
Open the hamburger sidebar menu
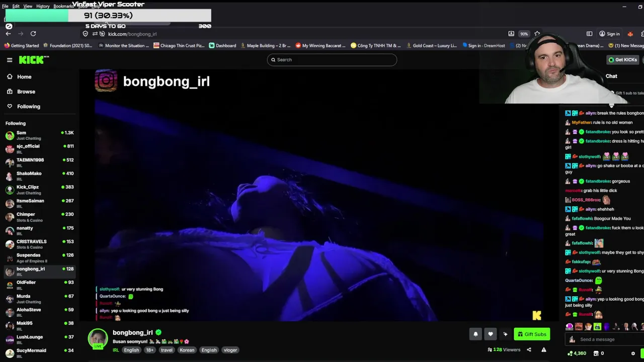point(10,60)
